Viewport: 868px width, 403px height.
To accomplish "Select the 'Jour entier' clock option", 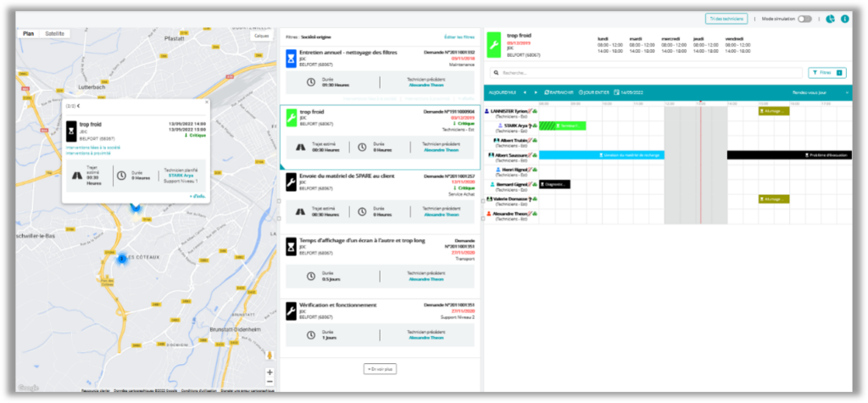I will (x=593, y=92).
